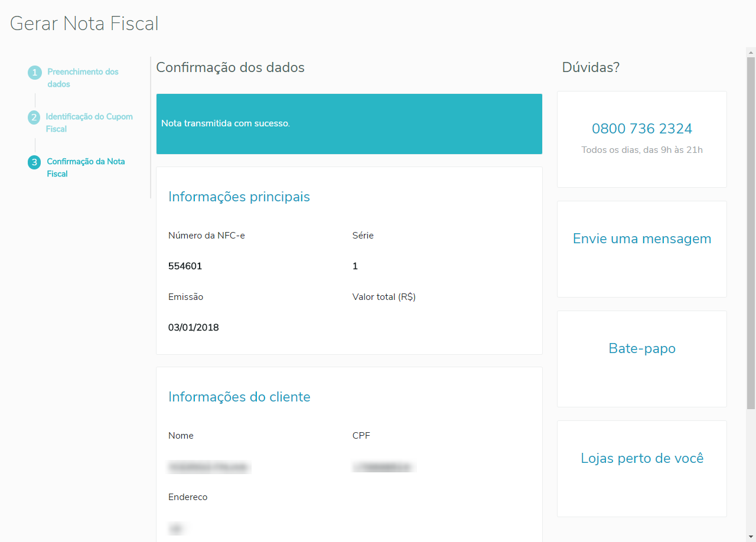Click Confirmação dos dados heading

click(230, 67)
